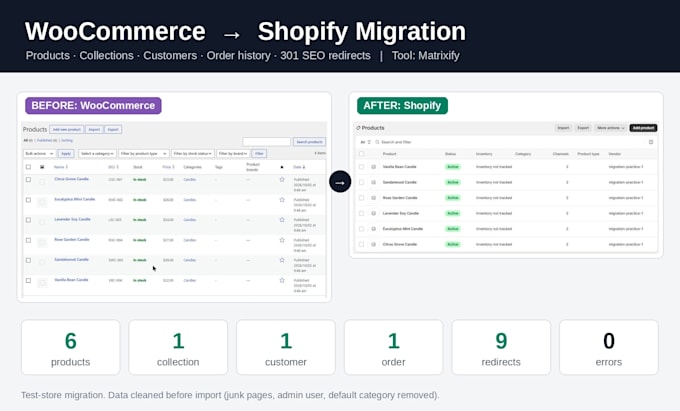Click the image placeholder for Vanilla Bean Candle, Shopify

(x=373, y=167)
